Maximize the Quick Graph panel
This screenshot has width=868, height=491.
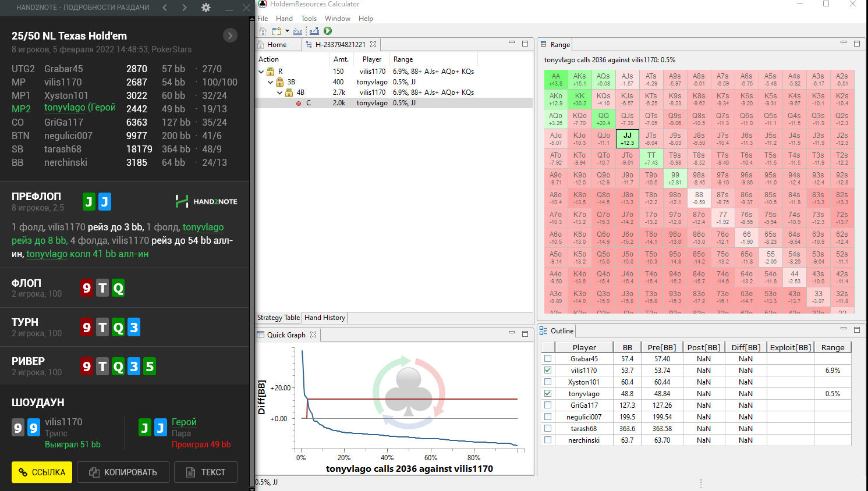(x=525, y=333)
